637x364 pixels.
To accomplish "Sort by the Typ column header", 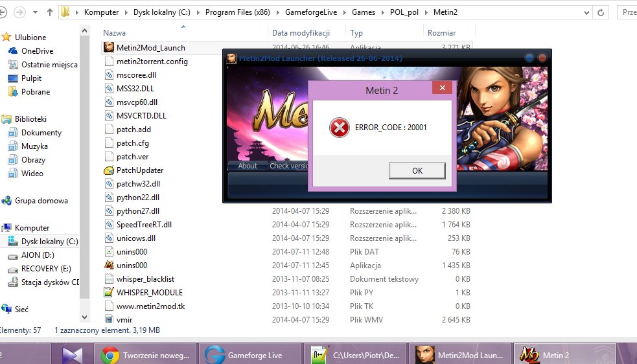I will click(356, 33).
